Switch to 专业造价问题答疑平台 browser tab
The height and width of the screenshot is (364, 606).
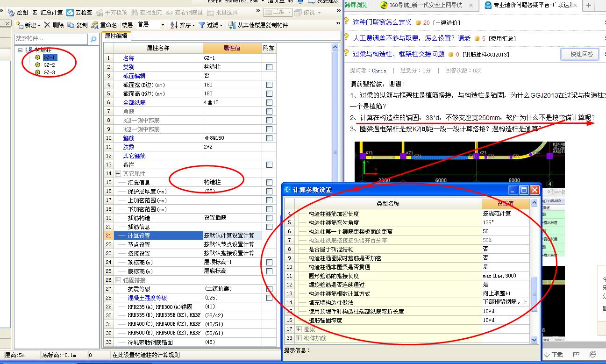(531, 5)
